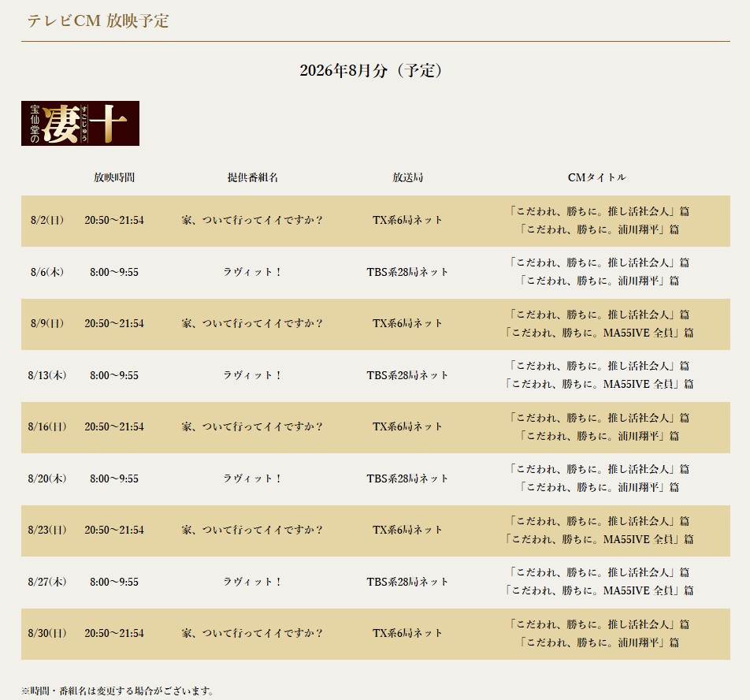Click 推し活社会人 title in 8/20 row

[600, 469]
